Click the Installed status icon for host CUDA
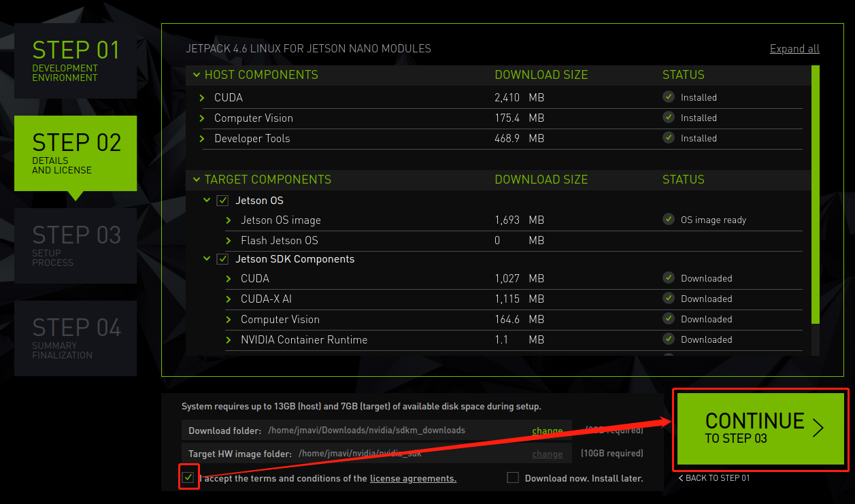 point(669,97)
